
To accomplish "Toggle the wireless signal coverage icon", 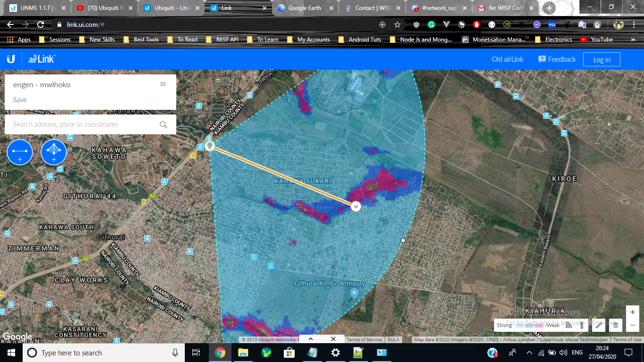I will [x=569, y=325].
